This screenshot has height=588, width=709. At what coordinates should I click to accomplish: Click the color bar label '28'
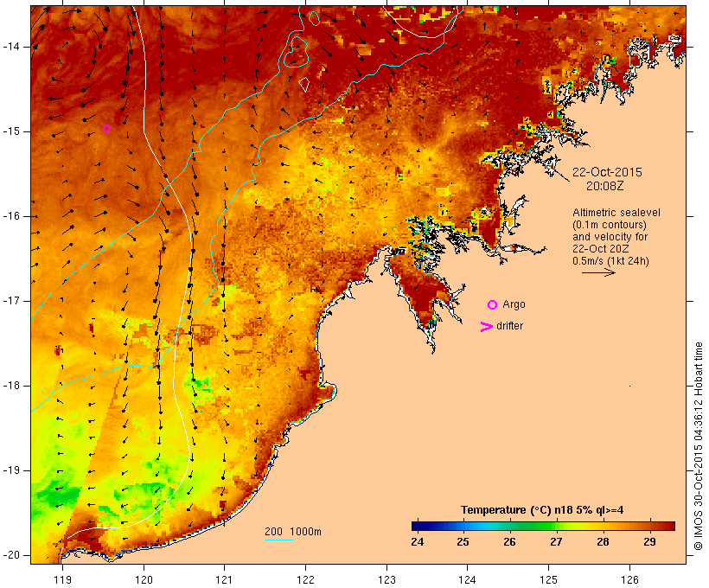coord(603,542)
